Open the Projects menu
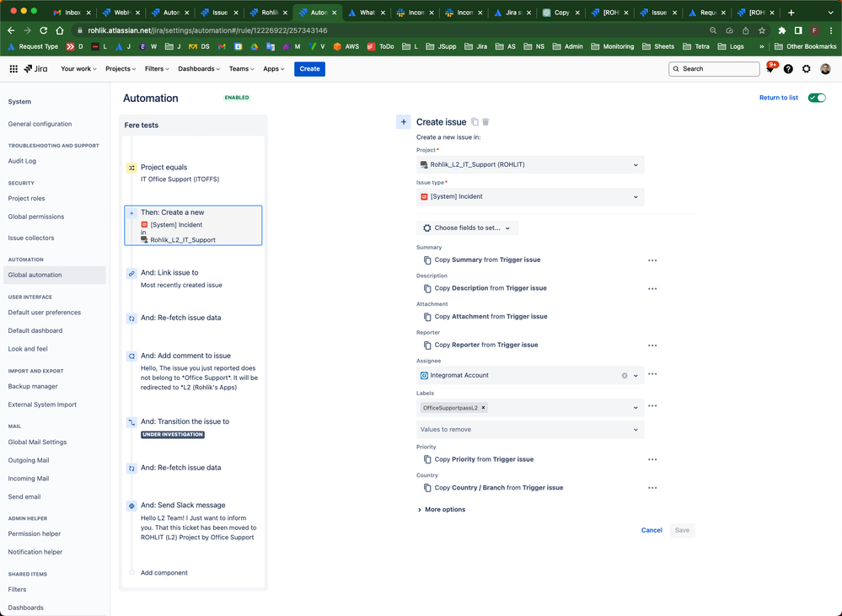The image size is (842, 616). (x=121, y=69)
